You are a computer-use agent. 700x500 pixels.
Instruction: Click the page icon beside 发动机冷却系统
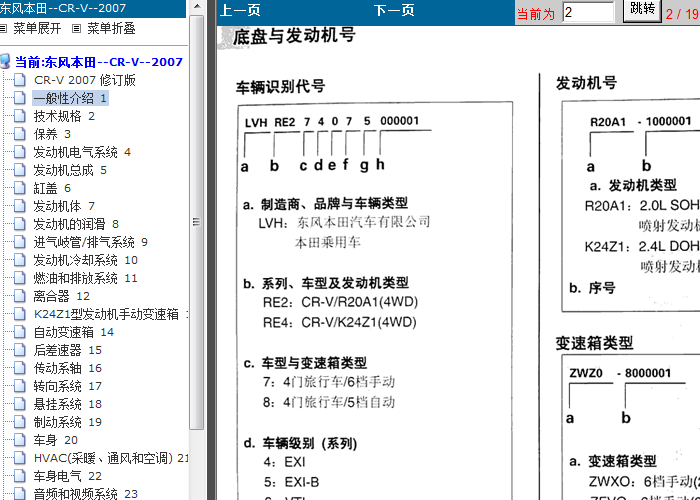click(x=20, y=260)
